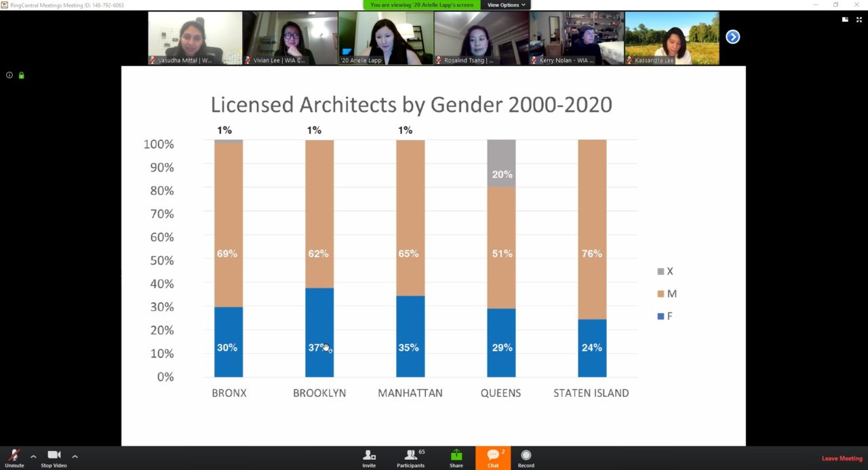The width and height of the screenshot is (868, 470).
Task: Expand audio options arrow beside Unmute
Action: 33,456
